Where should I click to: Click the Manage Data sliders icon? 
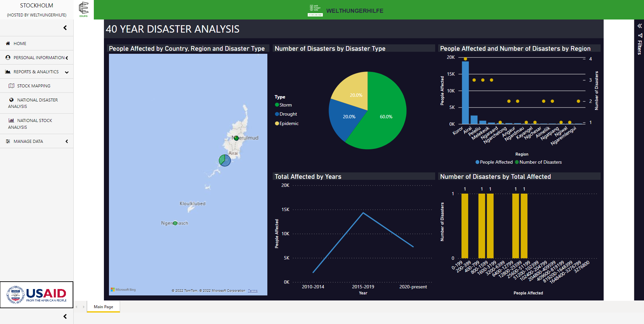click(x=7, y=141)
